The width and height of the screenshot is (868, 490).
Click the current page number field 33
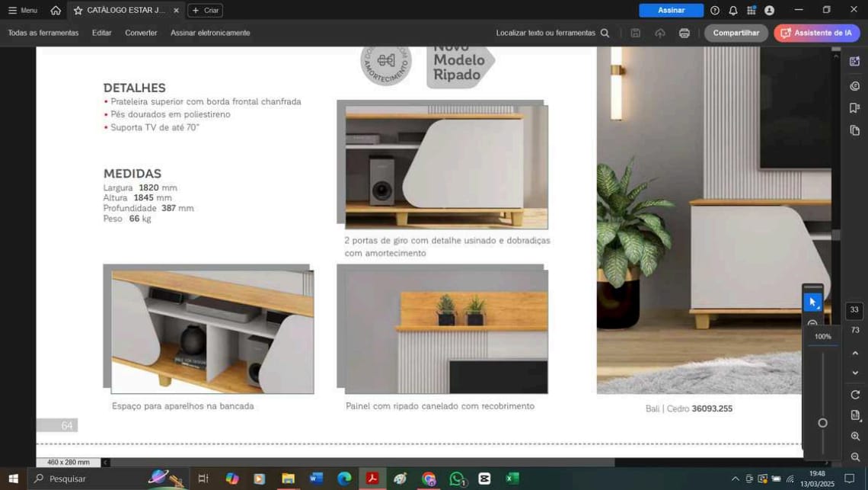[x=854, y=310]
